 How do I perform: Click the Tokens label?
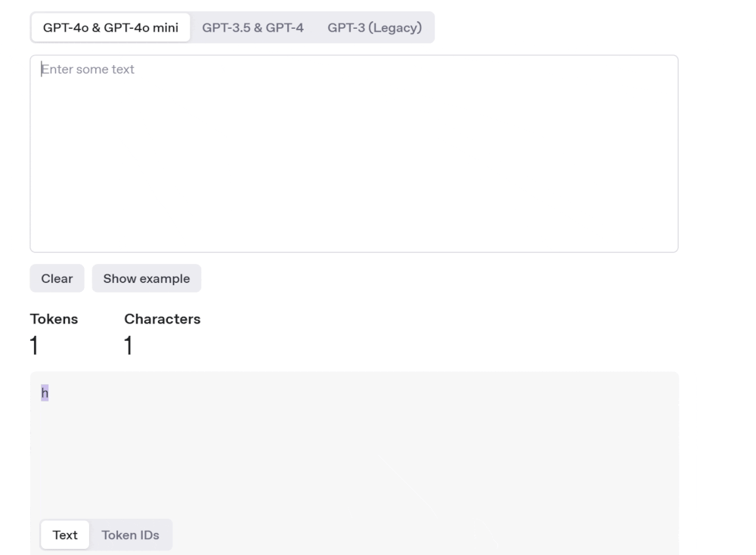[54, 319]
